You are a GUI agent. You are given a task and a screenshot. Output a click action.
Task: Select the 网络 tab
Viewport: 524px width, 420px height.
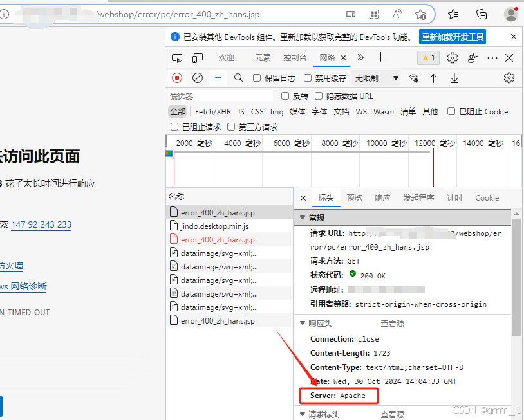tap(327, 58)
